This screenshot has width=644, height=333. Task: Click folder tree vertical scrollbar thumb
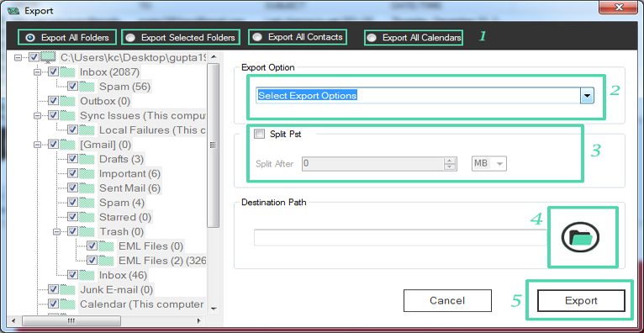click(214, 145)
